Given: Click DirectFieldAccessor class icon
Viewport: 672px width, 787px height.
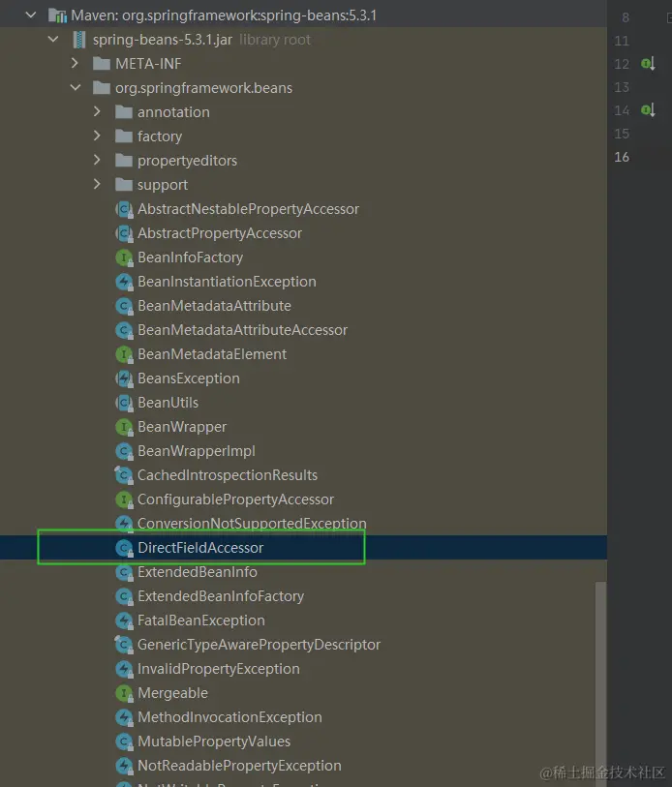Looking at the screenshot, I should (x=124, y=548).
